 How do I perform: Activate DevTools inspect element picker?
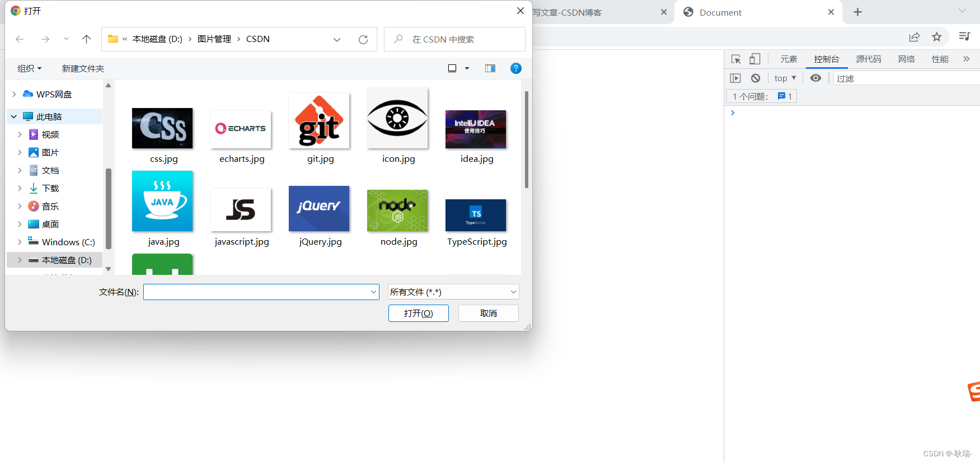click(736, 59)
